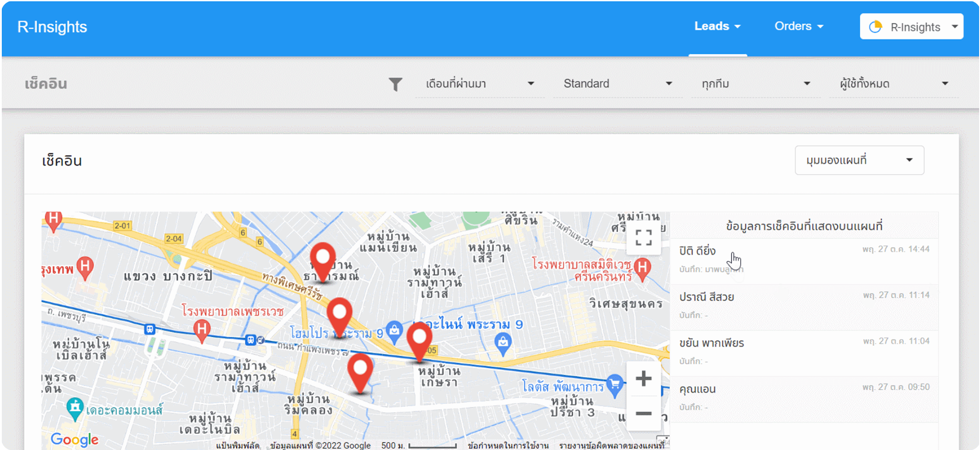
Task: Click HomePro Rama 9 shopping marker
Action: pos(394,332)
